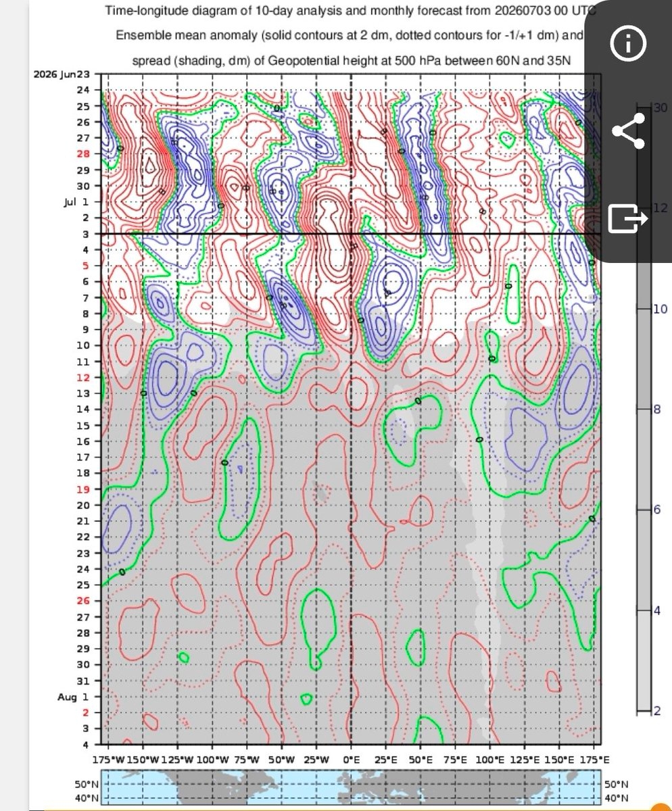Click the '50°E' longitude label
Screen dimensions: 672x811
(421, 759)
